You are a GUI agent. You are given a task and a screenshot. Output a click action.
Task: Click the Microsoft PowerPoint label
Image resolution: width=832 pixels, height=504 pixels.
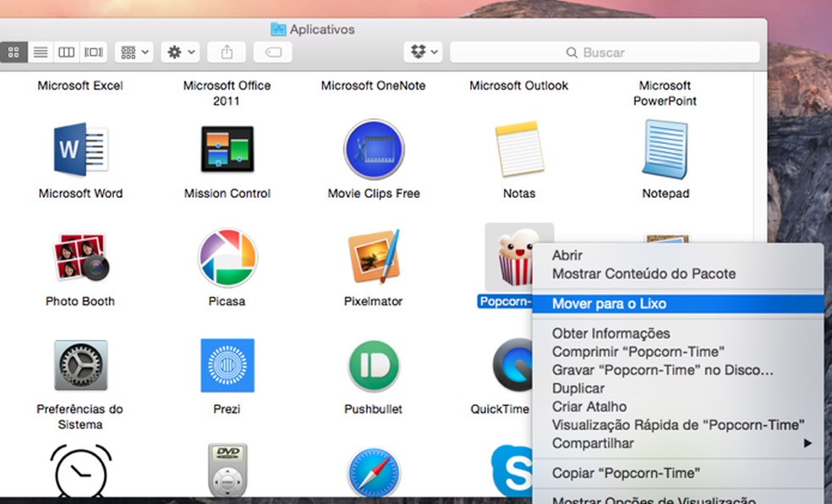pos(665,93)
